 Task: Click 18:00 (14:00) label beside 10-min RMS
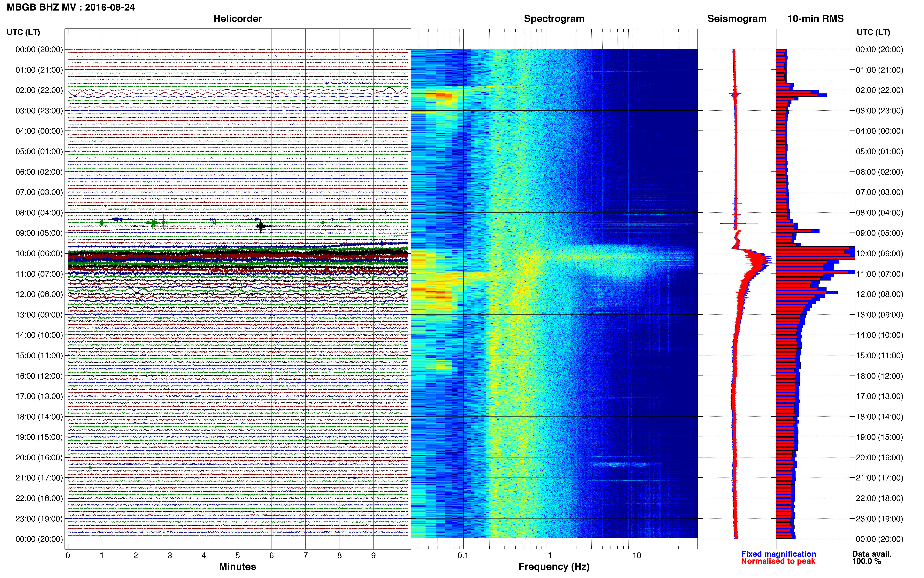pos(879,417)
